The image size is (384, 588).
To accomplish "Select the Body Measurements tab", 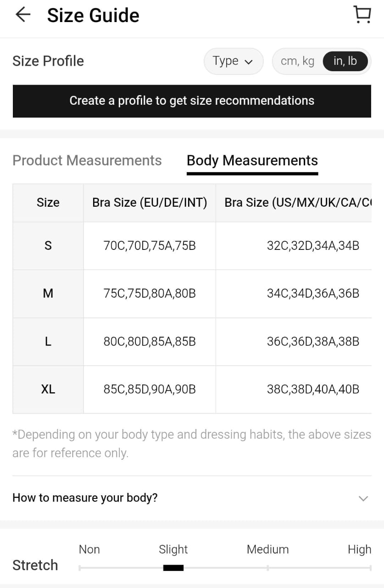I will click(252, 160).
